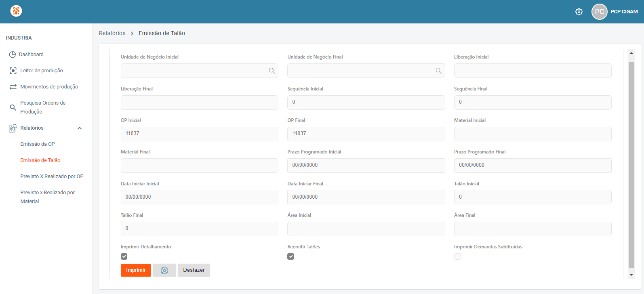The width and height of the screenshot is (644, 294).
Task: Enable Imprimir Demandas Substituídas checkbox
Action: tap(457, 256)
